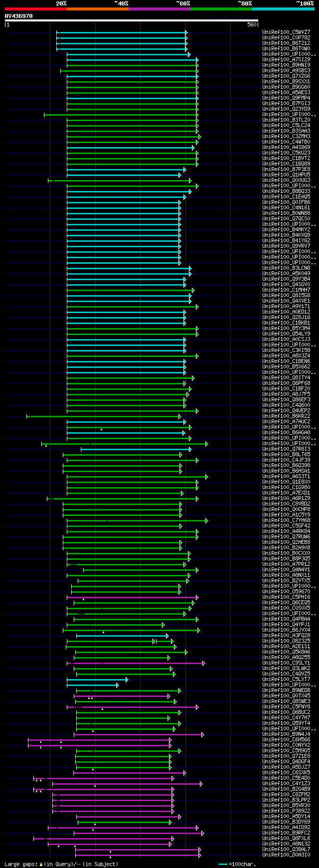Click hit label UniRef100_A4S869
Image resolution: width=319 pixels, height=868 pixels.
click(286, 147)
